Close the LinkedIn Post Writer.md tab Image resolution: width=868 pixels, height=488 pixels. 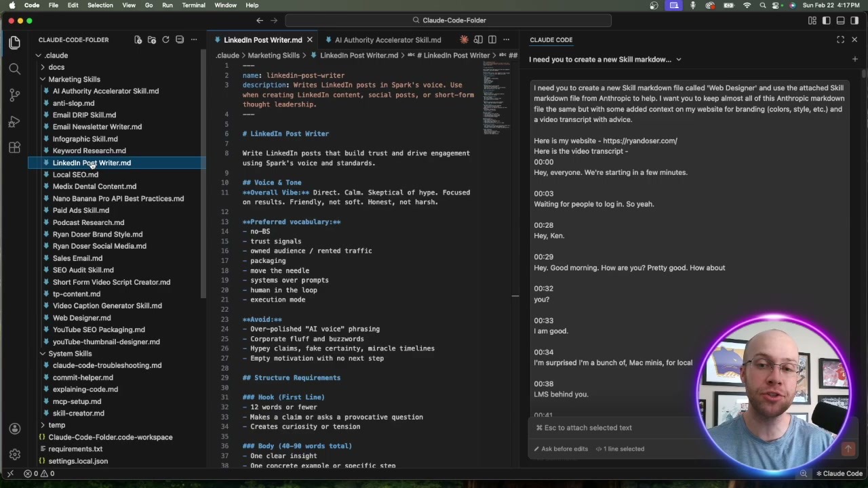pyautogui.click(x=310, y=40)
